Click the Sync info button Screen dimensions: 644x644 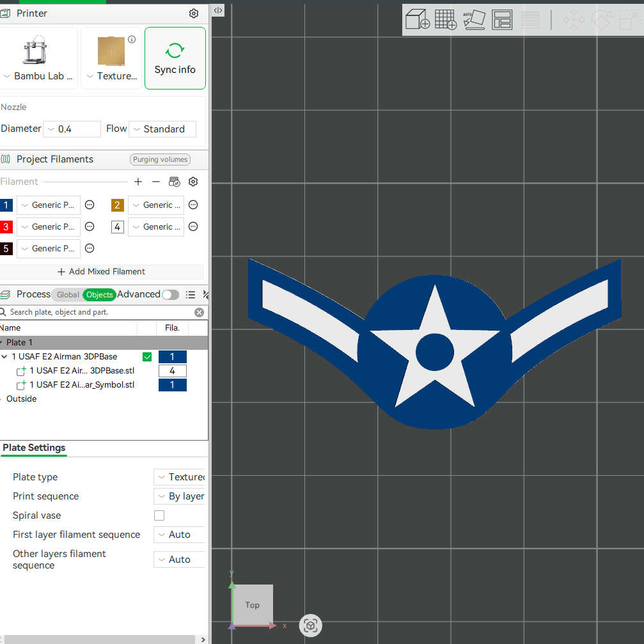click(x=175, y=58)
